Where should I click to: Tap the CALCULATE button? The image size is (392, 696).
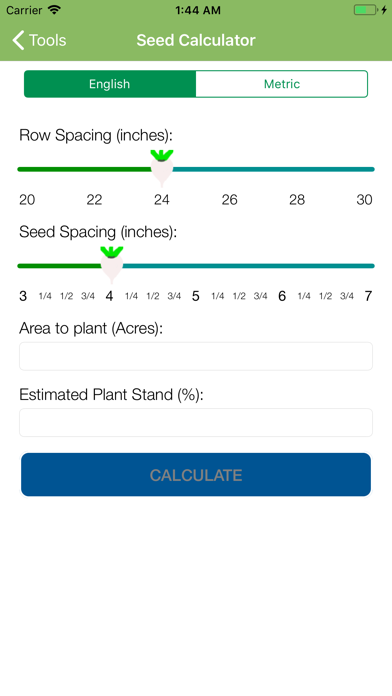click(196, 475)
